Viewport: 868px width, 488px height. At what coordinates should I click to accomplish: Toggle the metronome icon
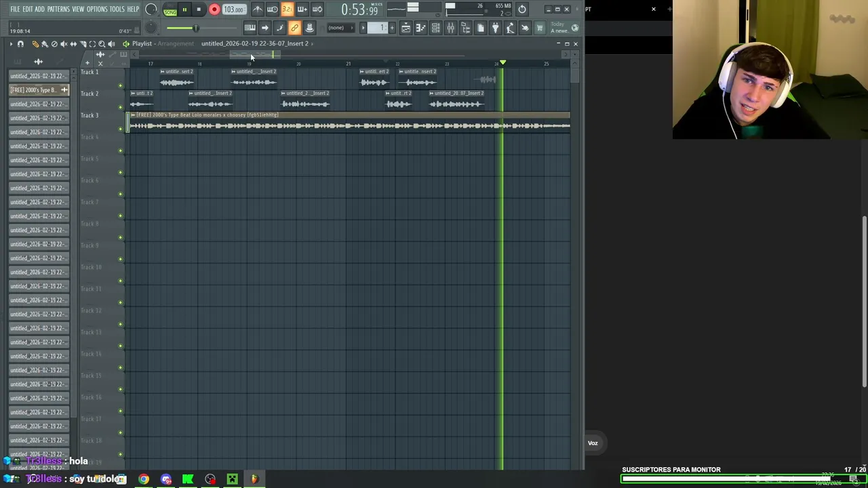[258, 9]
